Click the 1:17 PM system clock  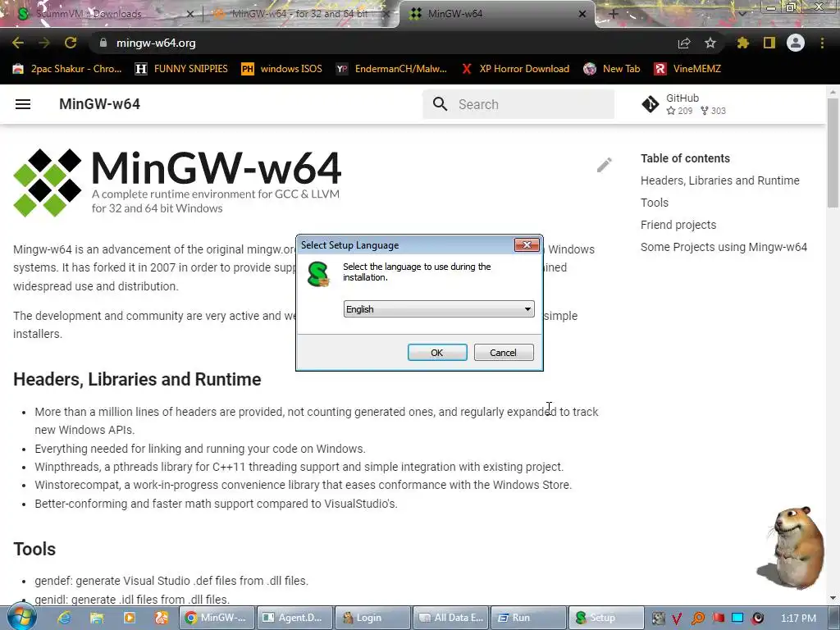[798, 619]
